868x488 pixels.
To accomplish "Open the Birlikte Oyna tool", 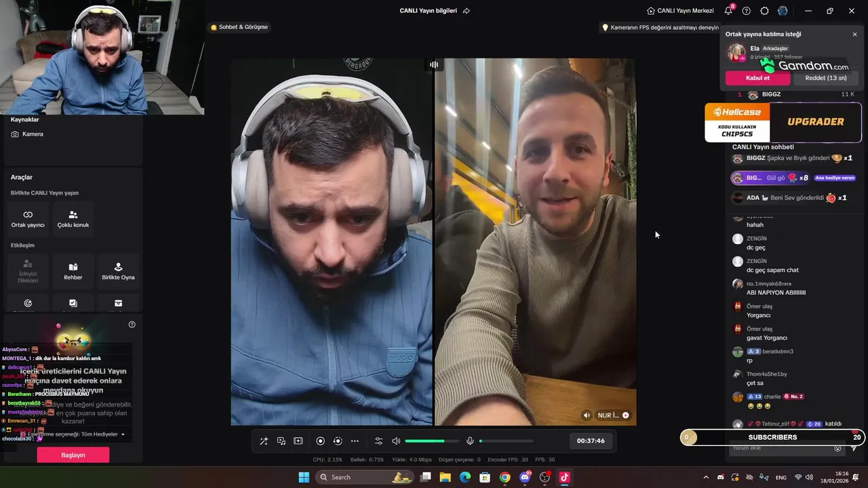I will (x=118, y=271).
